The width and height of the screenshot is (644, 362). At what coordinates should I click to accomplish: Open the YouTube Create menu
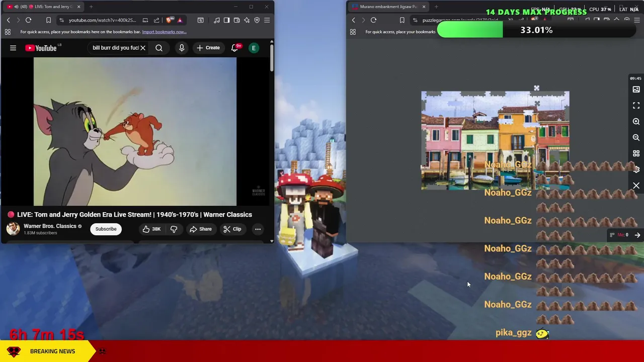(208, 48)
